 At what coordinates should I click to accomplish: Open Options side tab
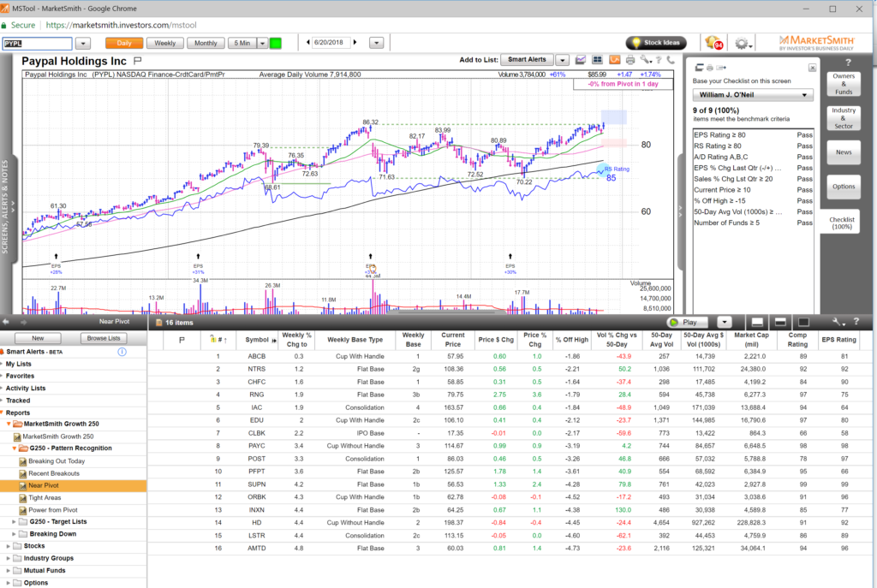(843, 187)
